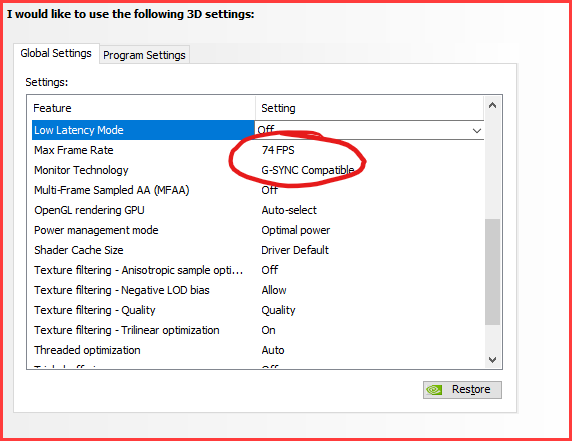Click the Setting column header
Viewport: 572px width, 441px height.
(370, 108)
